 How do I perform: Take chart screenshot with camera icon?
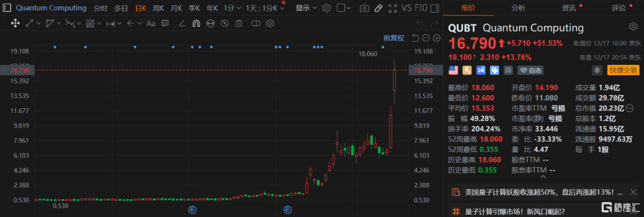364,8
